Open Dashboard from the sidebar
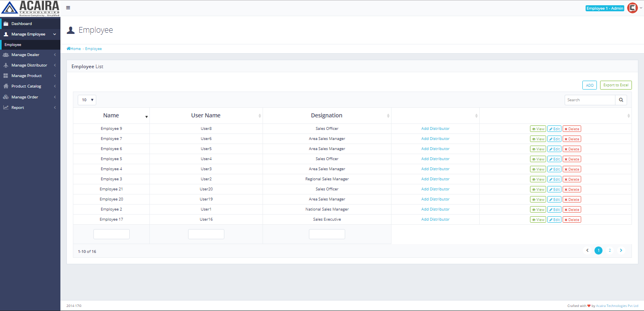The width and height of the screenshot is (644, 311). click(22, 24)
